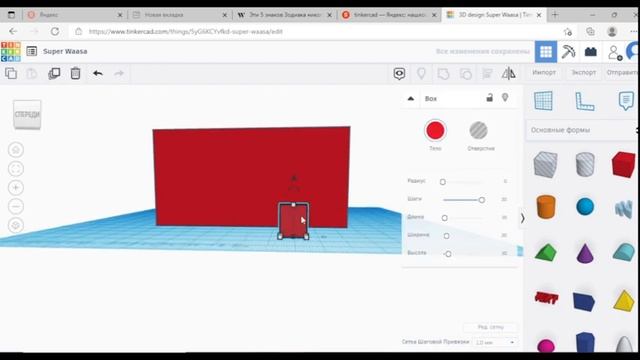Ungroup the selected shapes

point(465,74)
